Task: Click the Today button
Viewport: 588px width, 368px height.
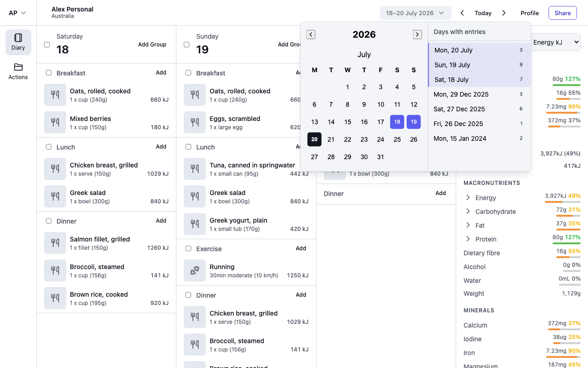Action: point(483,13)
